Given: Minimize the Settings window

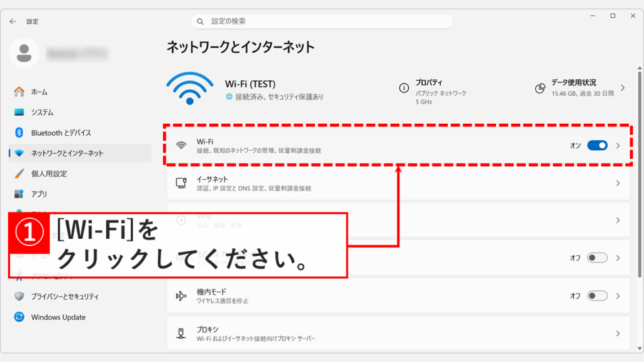Looking at the screenshot, I should point(592,16).
